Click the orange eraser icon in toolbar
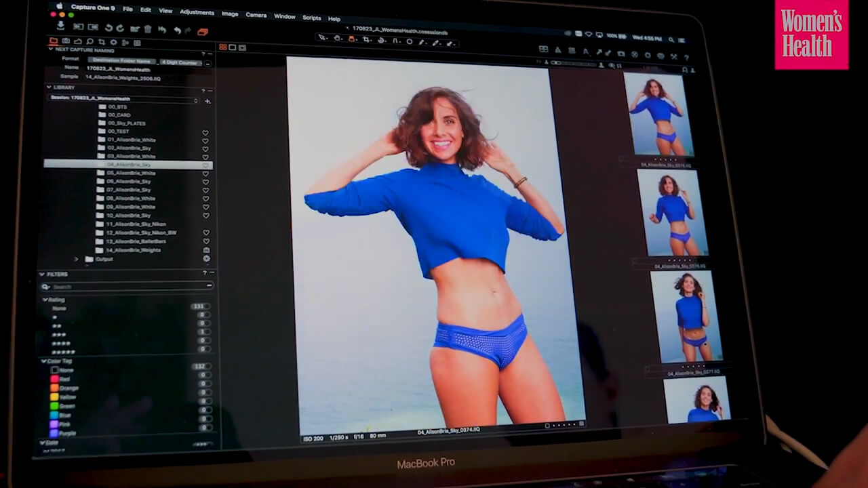Viewport: 868px width, 488px height. pyautogui.click(x=202, y=30)
